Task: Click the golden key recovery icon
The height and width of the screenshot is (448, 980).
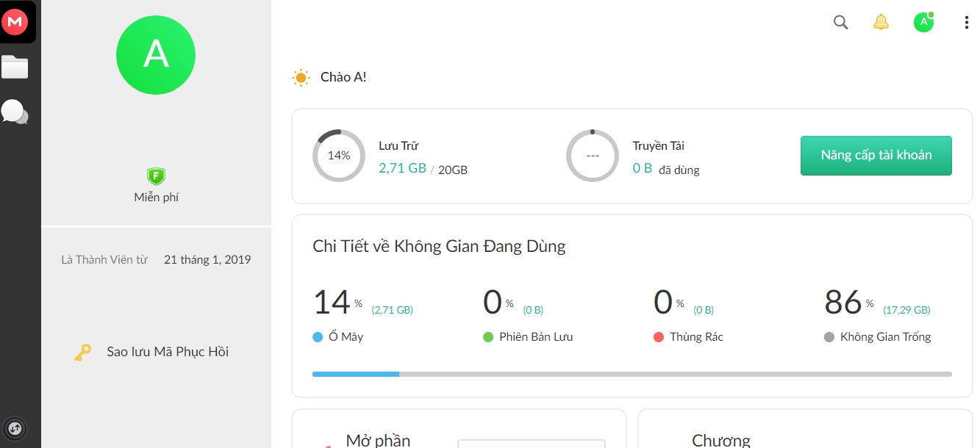Action: (x=82, y=353)
